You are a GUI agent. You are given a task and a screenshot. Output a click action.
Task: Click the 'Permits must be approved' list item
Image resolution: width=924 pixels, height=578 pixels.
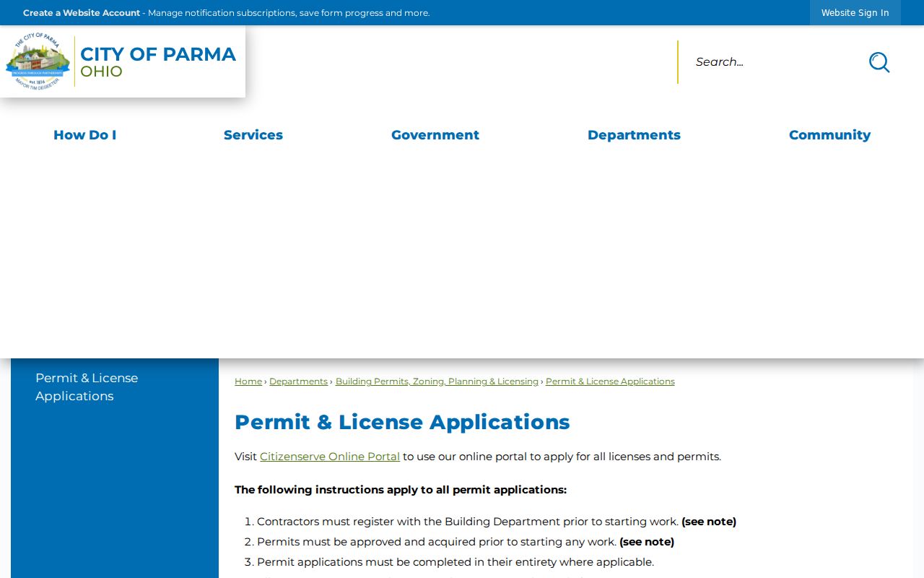pos(466,542)
